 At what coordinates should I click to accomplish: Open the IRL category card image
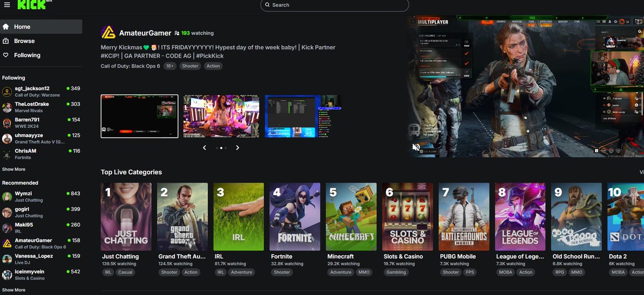tap(239, 217)
